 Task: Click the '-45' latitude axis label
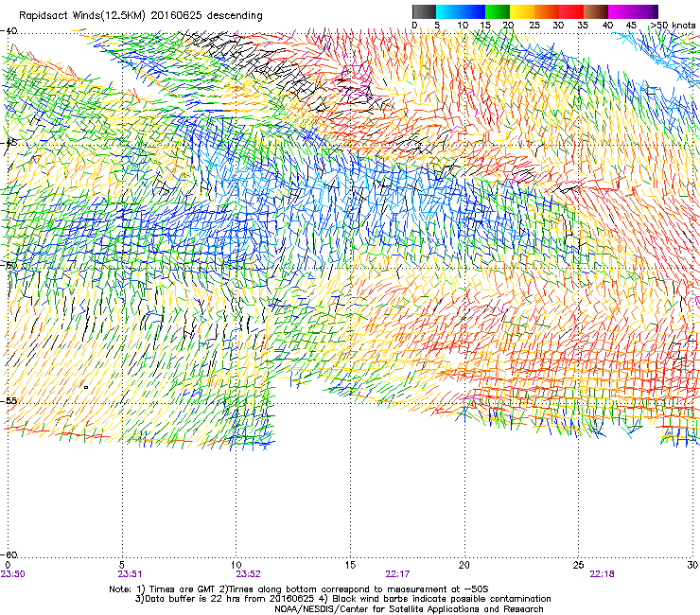pyautogui.click(x=9, y=143)
